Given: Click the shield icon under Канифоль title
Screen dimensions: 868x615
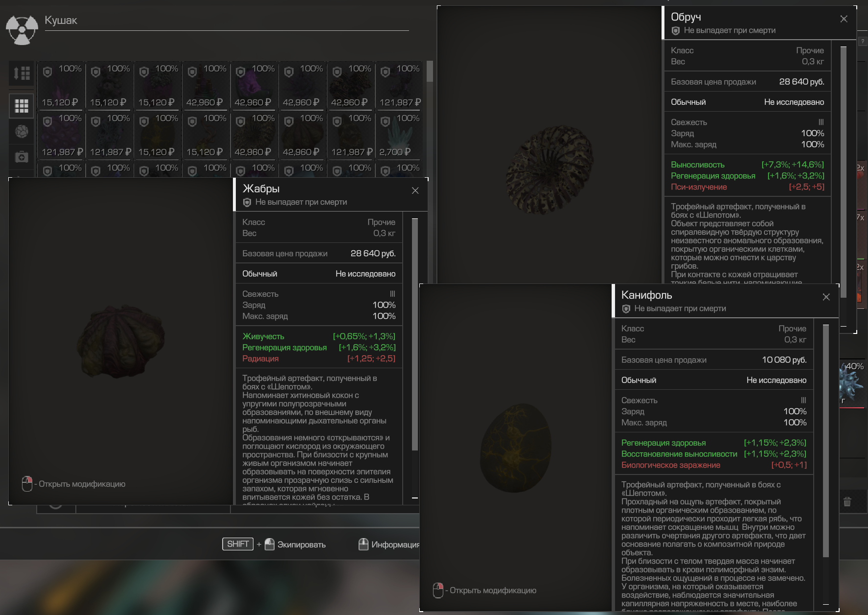Looking at the screenshot, I should 626,308.
